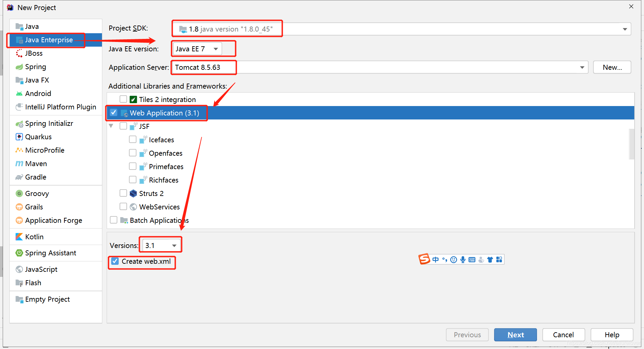Close the New Project dialog

pos(631,7)
